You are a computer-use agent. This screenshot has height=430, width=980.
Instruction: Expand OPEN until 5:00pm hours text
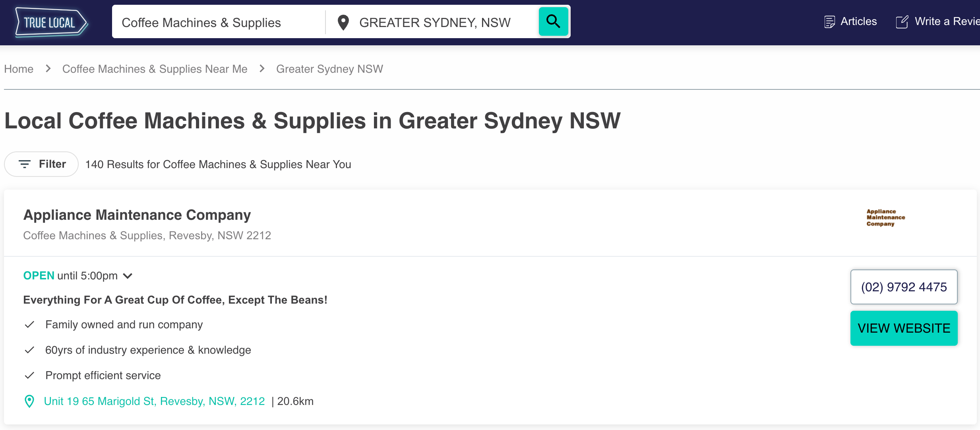(x=70, y=276)
